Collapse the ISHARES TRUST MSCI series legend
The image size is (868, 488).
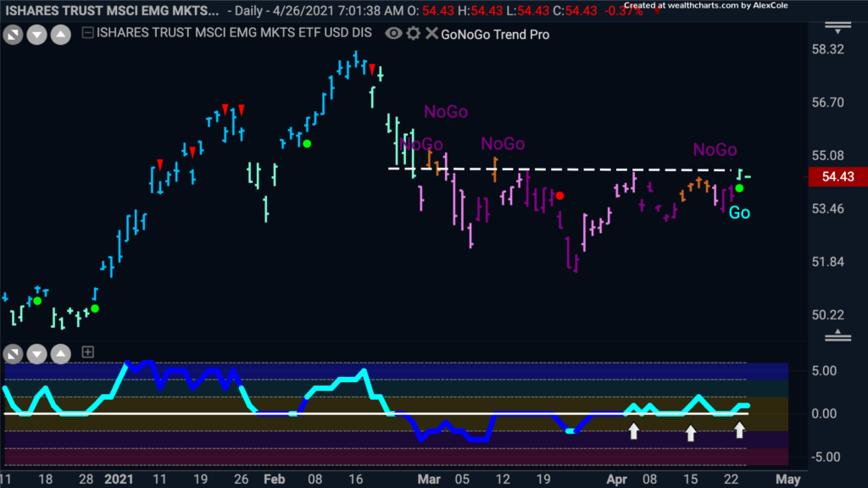(x=87, y=33)
